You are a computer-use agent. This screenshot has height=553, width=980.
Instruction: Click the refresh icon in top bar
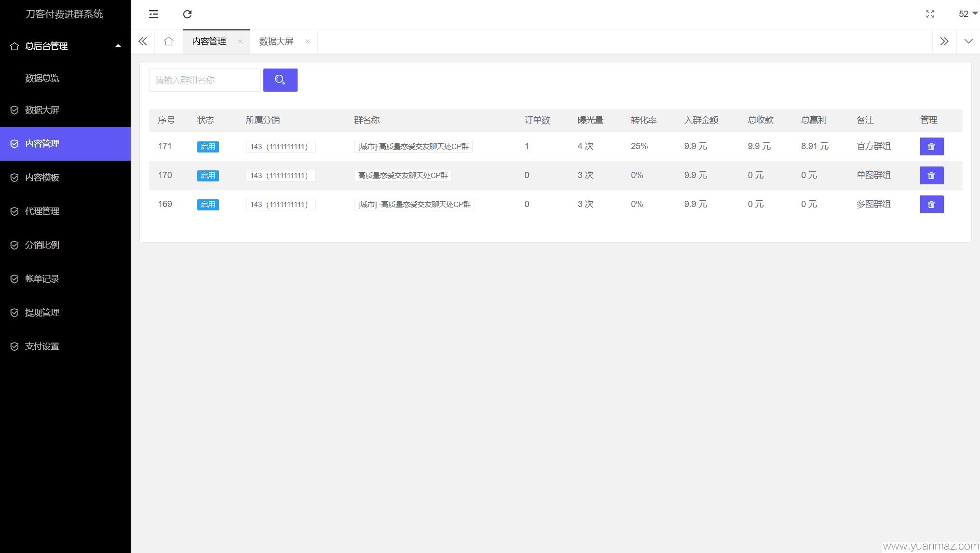187,14
